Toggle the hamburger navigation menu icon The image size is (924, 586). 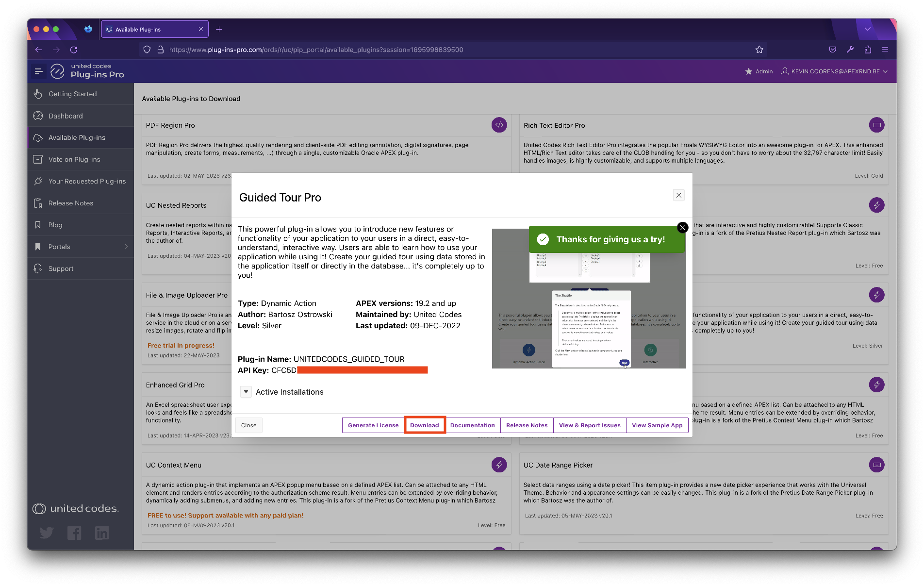tap(39, 71)
